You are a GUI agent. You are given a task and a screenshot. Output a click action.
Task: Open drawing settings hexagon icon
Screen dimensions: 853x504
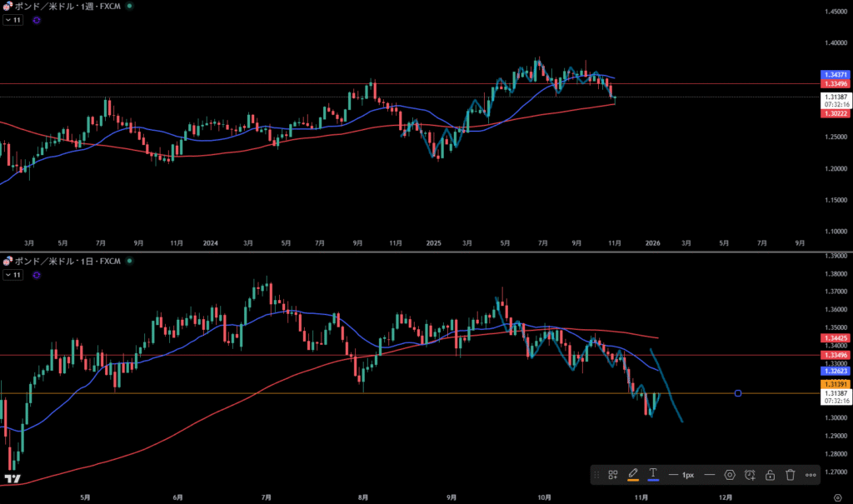(730, 475)
